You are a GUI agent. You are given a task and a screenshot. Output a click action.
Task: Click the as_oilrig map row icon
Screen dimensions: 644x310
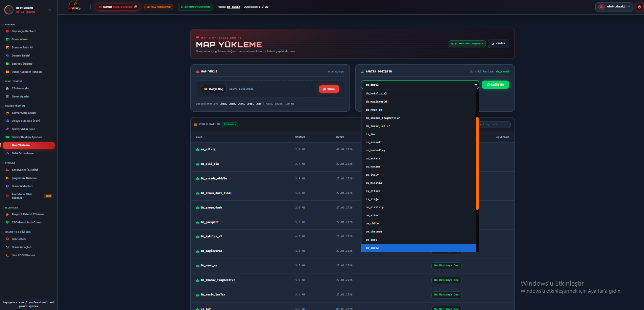point(197,149)
